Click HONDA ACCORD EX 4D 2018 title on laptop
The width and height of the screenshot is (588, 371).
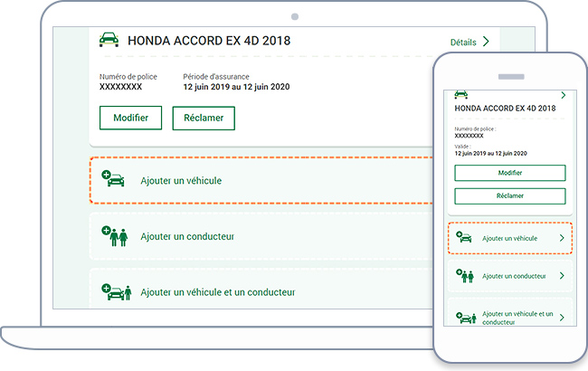[209, 41]
